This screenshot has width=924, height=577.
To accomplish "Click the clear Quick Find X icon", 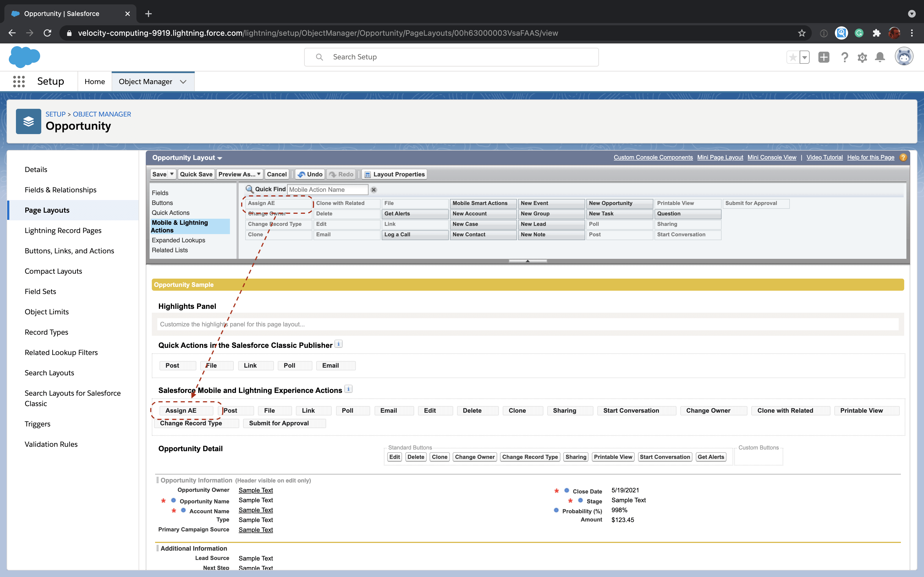I will pos(374,190).
